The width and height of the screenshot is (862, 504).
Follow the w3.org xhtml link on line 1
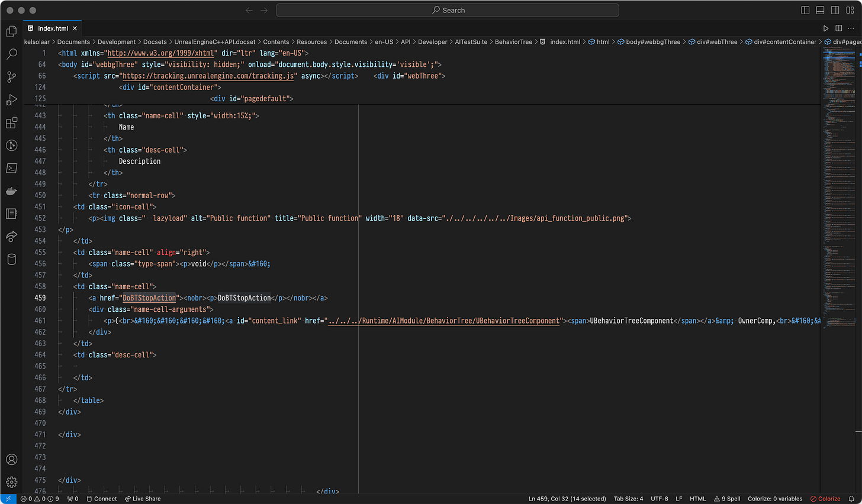160,53
